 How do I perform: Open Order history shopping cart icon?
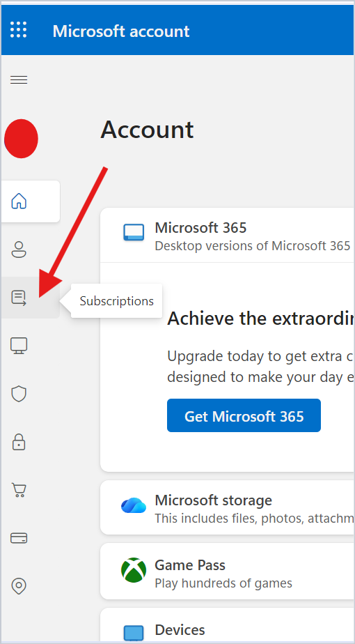tap(19, 489)
